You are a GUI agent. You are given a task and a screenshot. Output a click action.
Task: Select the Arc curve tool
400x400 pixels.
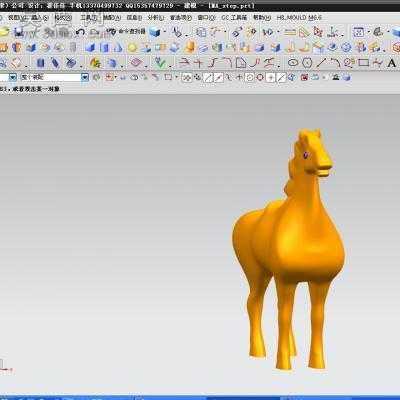[335, 62]
